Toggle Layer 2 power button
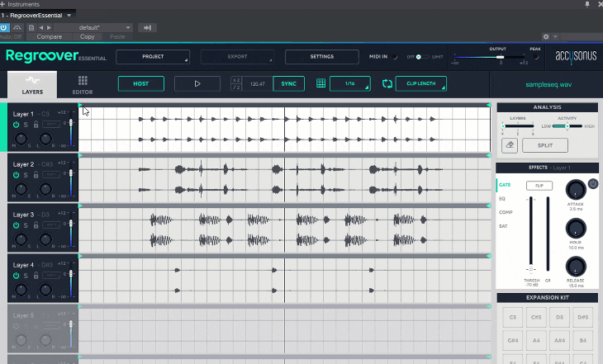Screen dimensions: 603x364 click(16, 175)
